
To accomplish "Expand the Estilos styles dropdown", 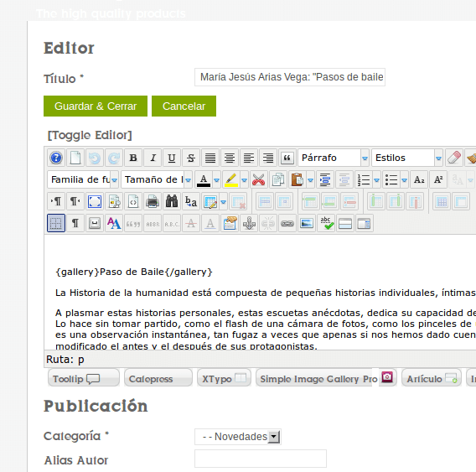I will click(406, 158).
